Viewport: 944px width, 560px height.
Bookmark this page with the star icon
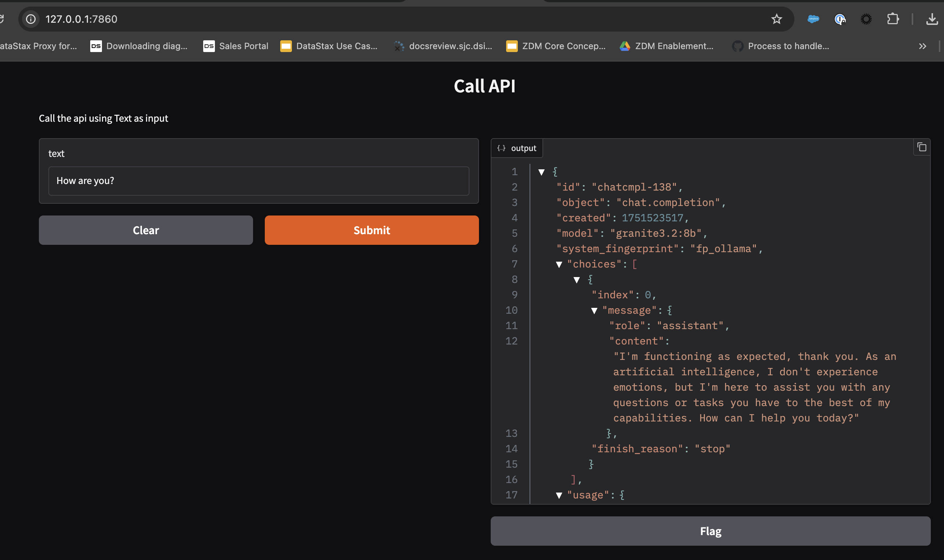[776, 19]
